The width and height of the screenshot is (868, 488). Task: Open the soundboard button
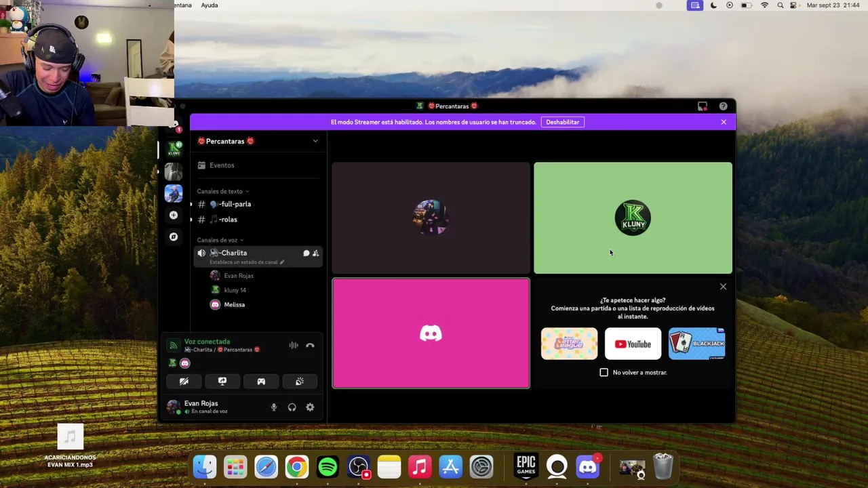pos(300,382)
